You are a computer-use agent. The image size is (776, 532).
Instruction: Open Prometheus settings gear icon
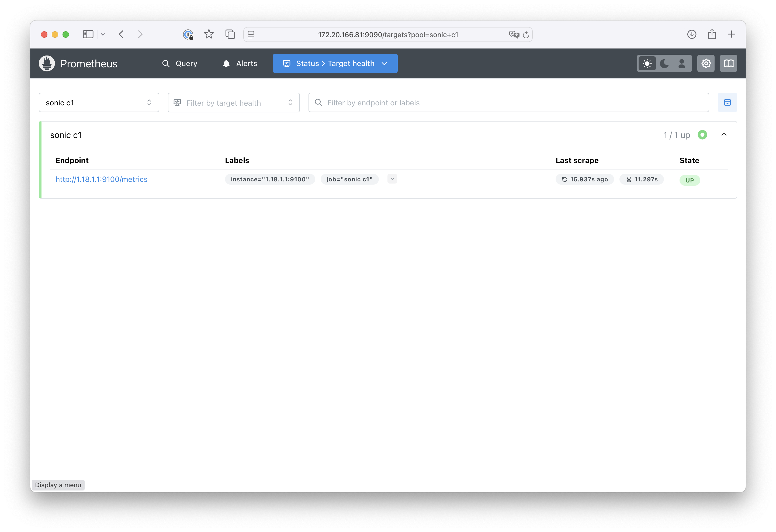click(x=706, y=63)
